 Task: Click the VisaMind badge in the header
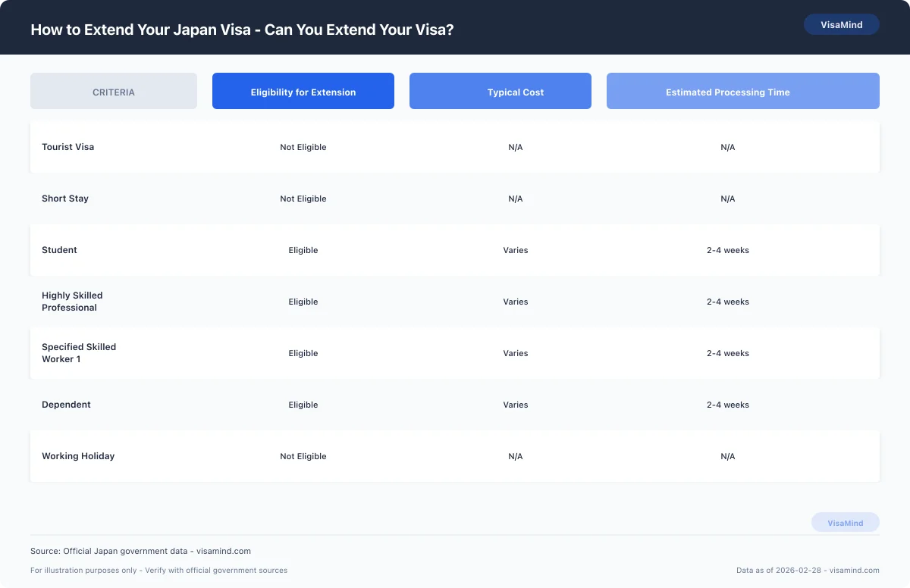[841, 23]
